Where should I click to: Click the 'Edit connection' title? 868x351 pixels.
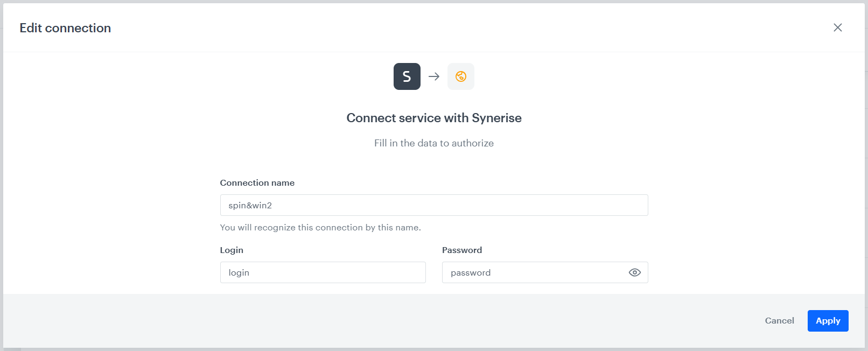65,28
